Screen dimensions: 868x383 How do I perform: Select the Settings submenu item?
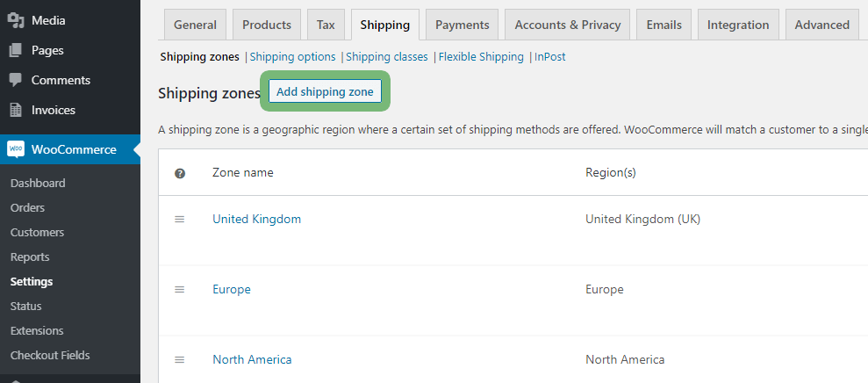coord(32,282)
